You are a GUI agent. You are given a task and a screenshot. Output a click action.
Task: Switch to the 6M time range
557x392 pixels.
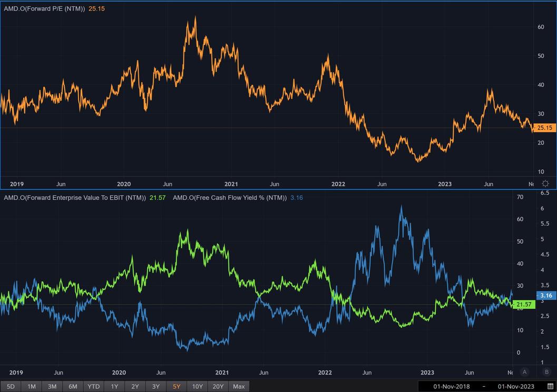(x=73, y=386)
